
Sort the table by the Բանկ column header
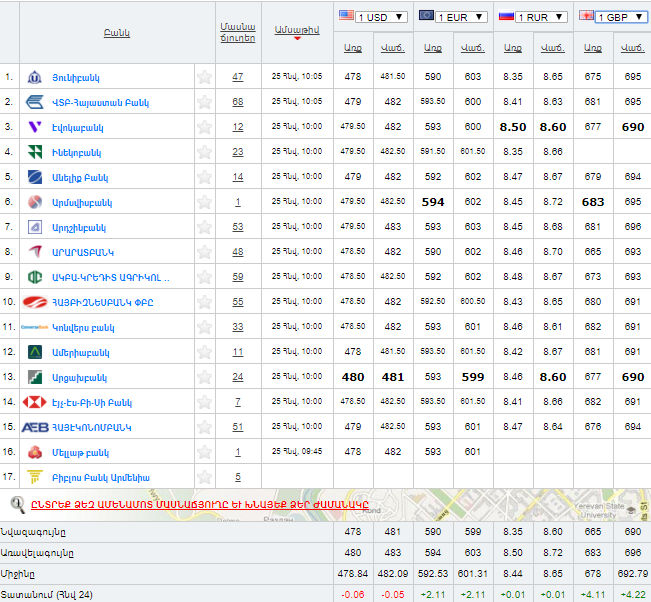[x=116, y=33]
